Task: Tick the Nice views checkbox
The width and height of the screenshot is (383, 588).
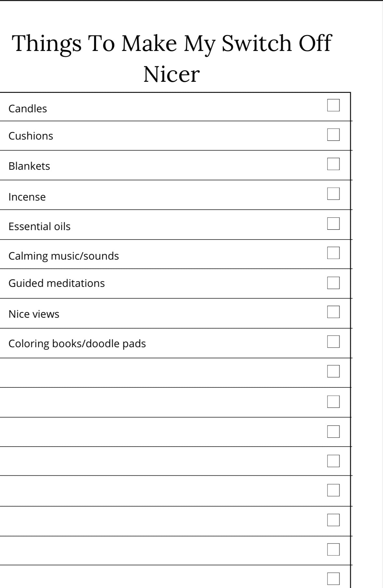Action: (333, 312)
